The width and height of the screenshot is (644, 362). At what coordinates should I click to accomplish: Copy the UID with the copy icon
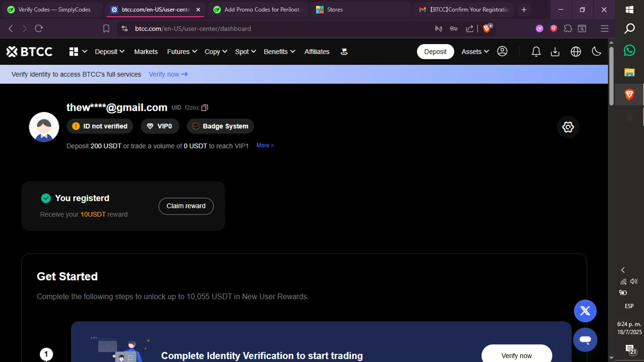click(x=205, y=108)
